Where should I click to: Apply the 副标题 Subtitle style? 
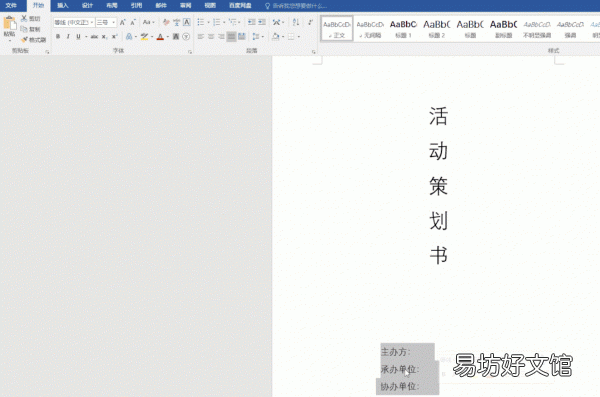click(x=504, y=28)
